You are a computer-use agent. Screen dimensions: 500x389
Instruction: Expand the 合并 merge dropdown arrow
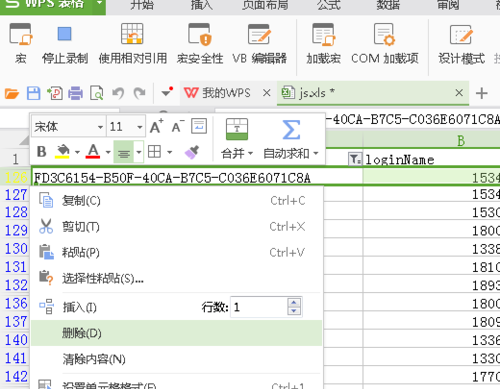[250, 154]
